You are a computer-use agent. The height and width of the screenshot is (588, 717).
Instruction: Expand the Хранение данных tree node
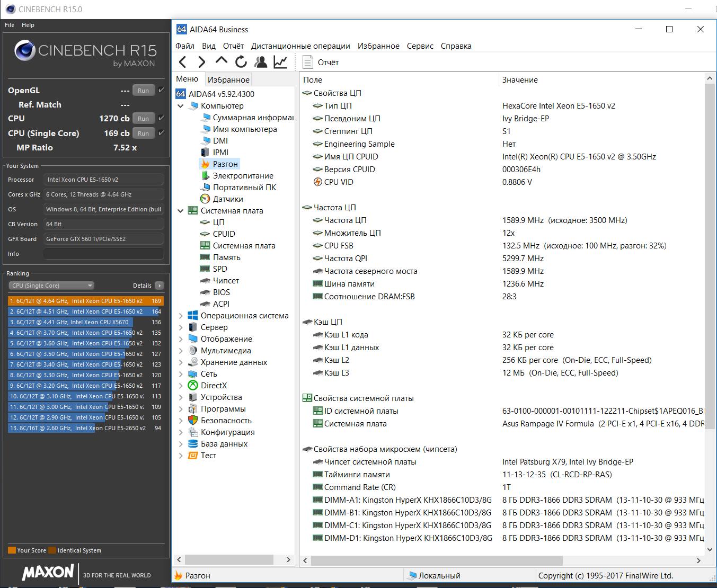click(181, 362)
